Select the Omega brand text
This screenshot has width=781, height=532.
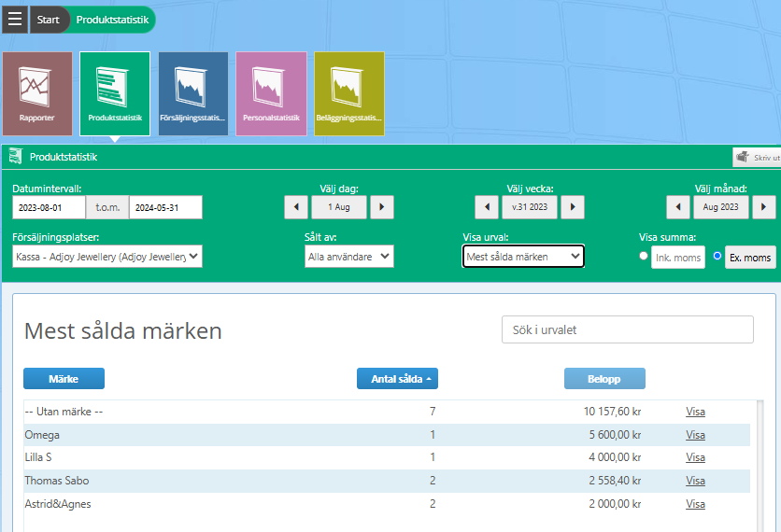click(x=42, y=435)
